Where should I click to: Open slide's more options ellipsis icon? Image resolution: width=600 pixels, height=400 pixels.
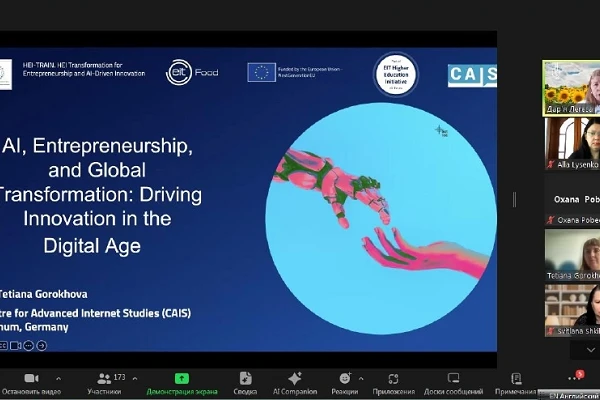pyautogui.click(x=29, y=346)
